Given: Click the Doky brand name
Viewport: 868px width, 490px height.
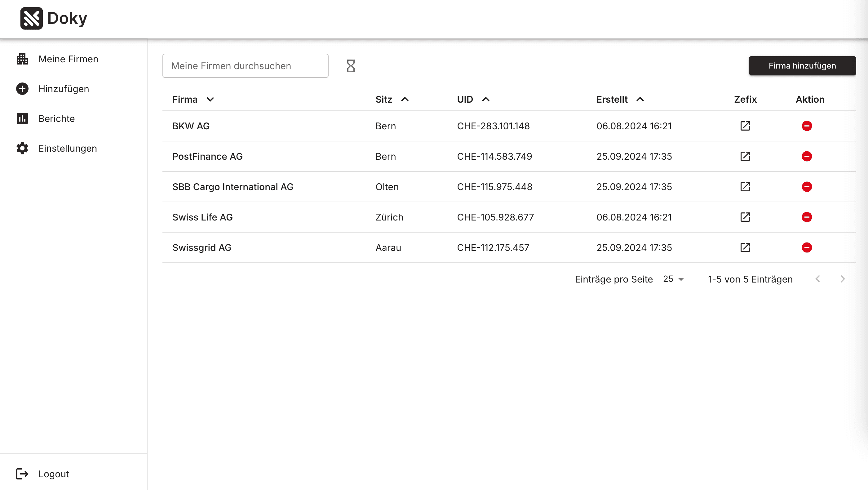Looking at the screenshot, I should [67, 18].
